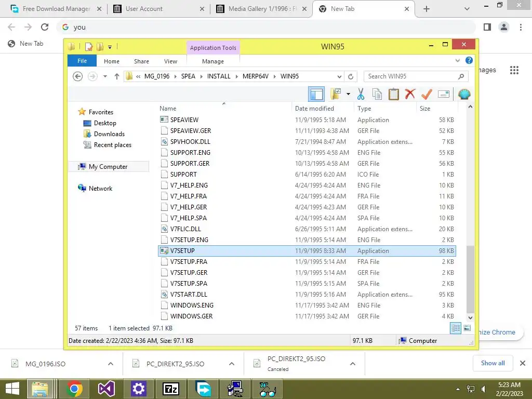
Task: Click the Explorer Help question mark icon
Action: tap(469, 60)
